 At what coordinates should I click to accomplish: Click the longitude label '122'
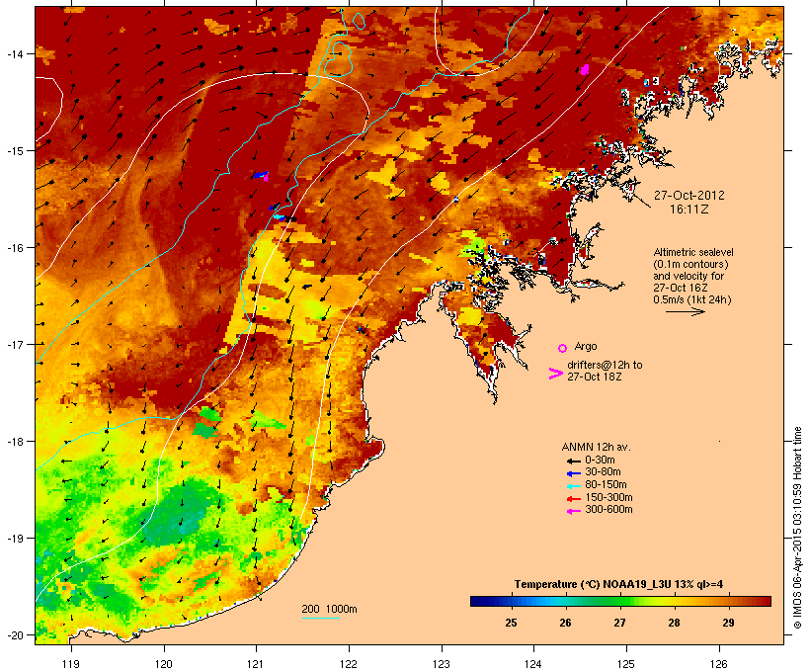(x=349, y=664)
